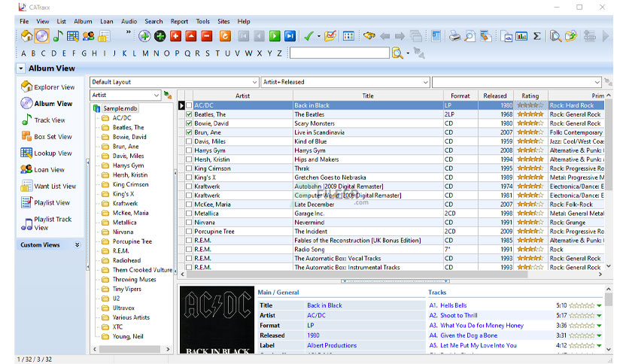The width and height of the screenshot is (629, 364).
Task: Open Box Set View in sidebar
Action: 53,137
